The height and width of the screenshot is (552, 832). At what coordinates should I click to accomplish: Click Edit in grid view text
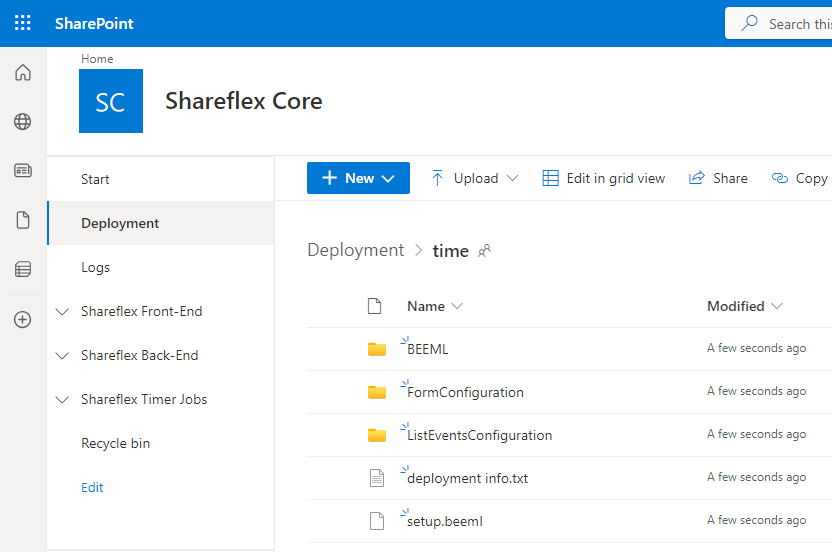(616, 178)
